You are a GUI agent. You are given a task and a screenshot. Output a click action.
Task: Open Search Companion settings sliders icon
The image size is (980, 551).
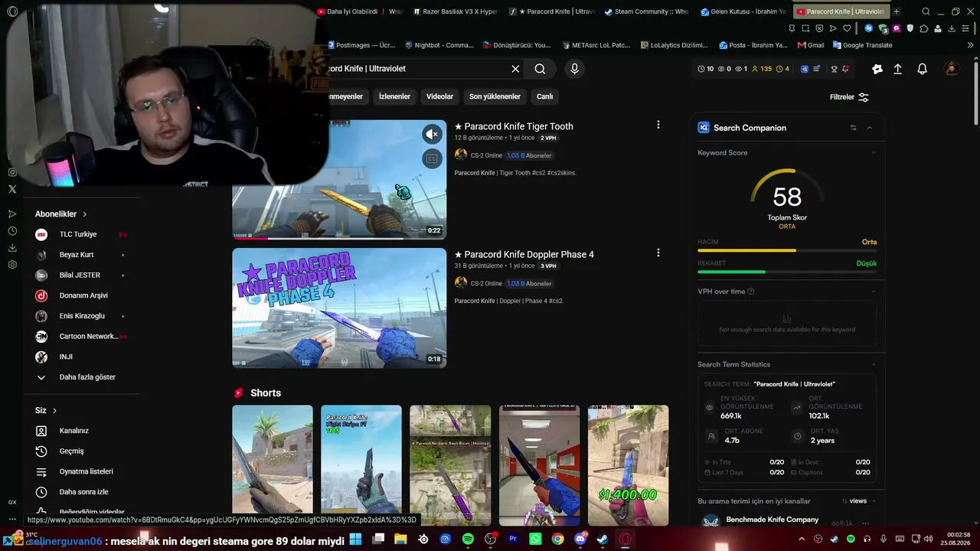[854, 128]
